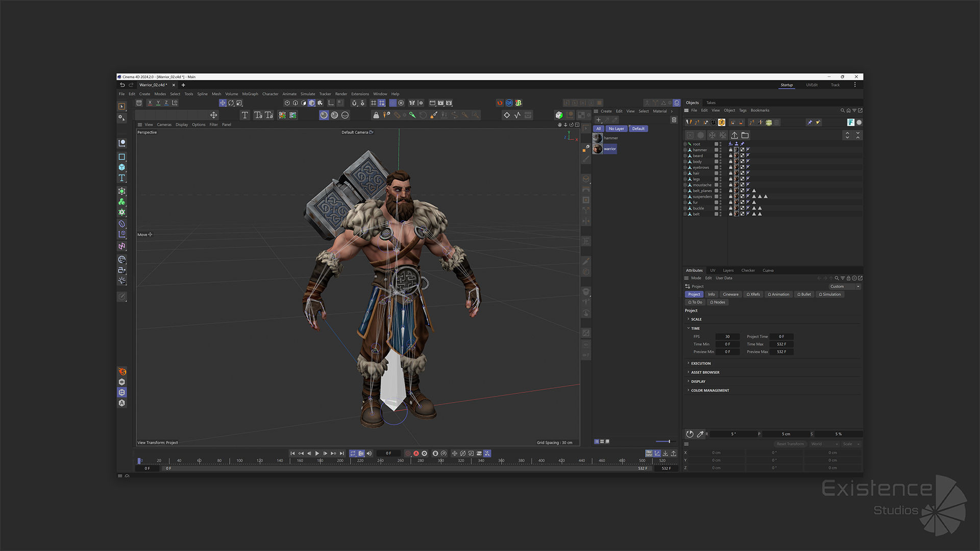Image resolution: width=980 pixels, height=551 pixels.
Task: Switch to the Layers tab in Attributes
Action: 728,271
